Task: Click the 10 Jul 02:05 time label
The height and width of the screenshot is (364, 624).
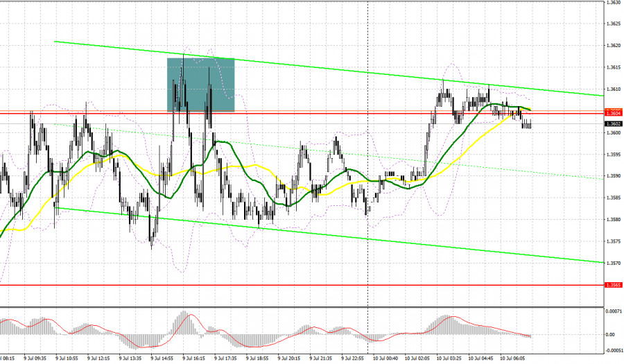Action: point(417,358)
